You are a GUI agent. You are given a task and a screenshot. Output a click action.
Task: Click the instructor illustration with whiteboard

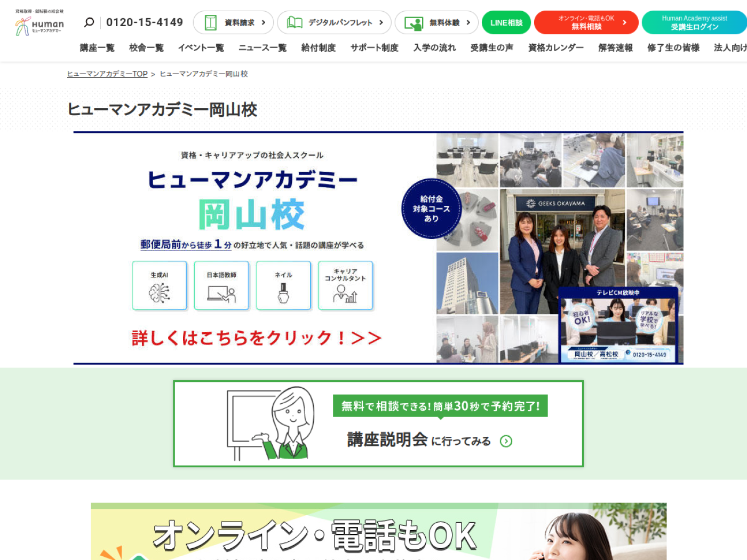272,423
